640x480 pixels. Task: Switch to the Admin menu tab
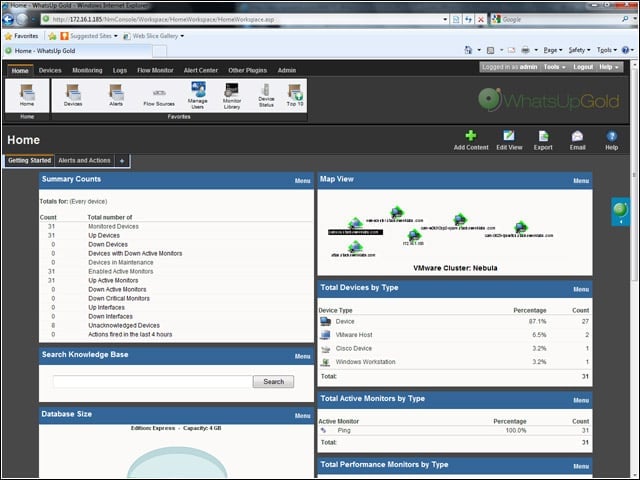pos(287,70)
